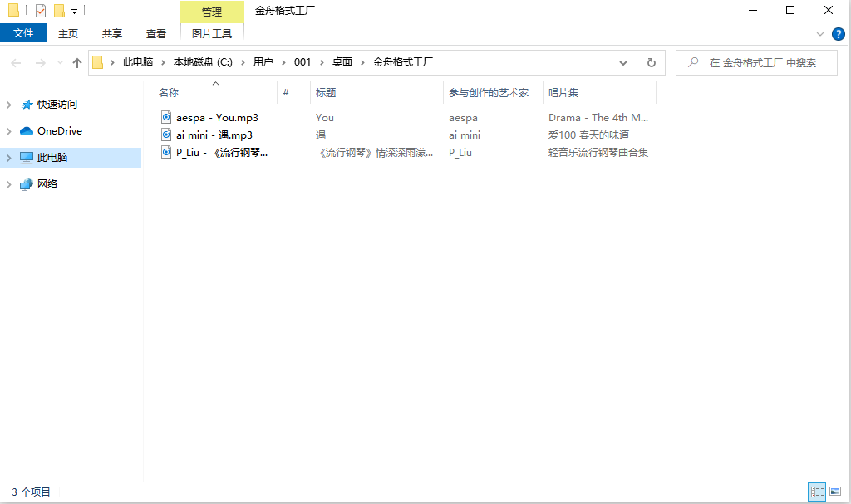Expand the OneDrive tree node
This screenshot has width=851, height=504.
[8, 131]
